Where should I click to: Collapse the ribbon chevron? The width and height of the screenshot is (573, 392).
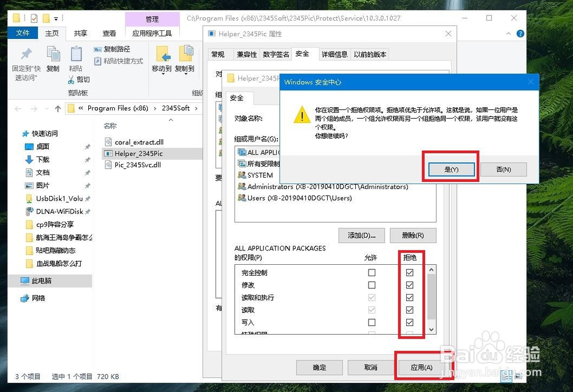[508, 34]
